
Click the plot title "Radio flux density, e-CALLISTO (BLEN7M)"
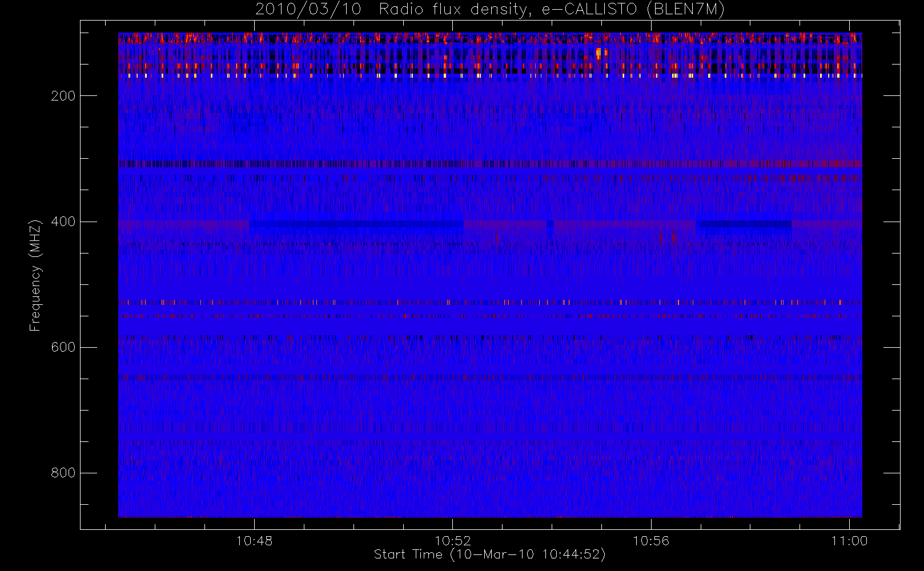click(x=552, y=9)
